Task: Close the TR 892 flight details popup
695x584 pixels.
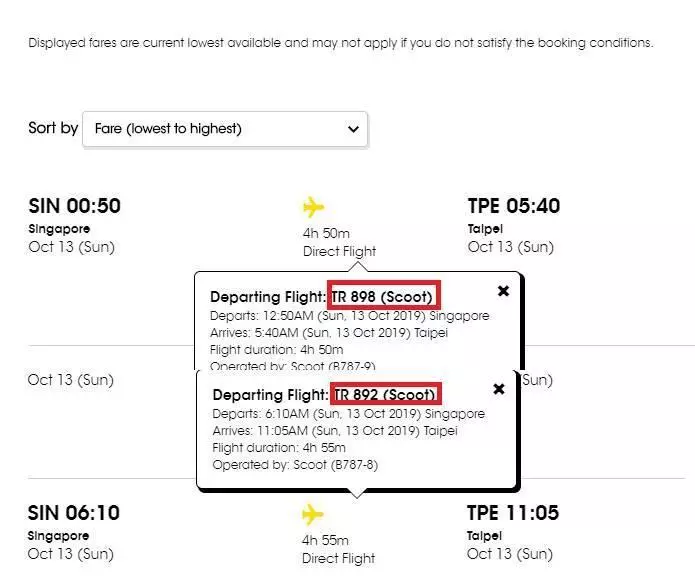Action: click(x=499, y=388)
